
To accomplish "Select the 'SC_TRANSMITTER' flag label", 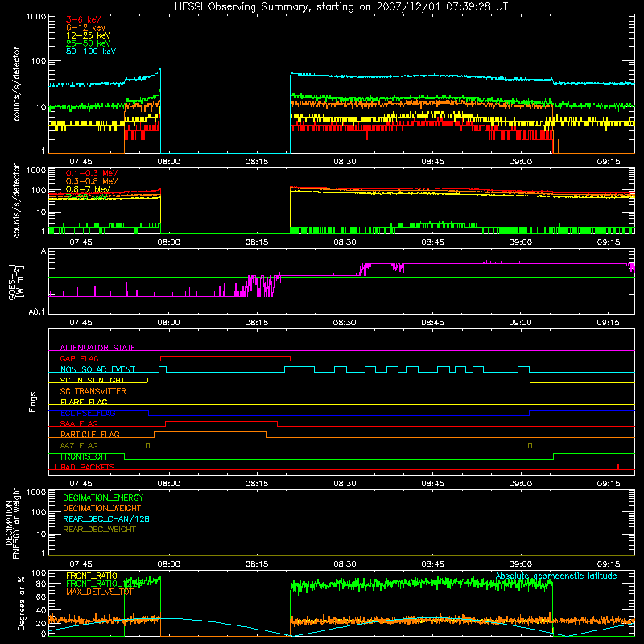I will point(93,391).
